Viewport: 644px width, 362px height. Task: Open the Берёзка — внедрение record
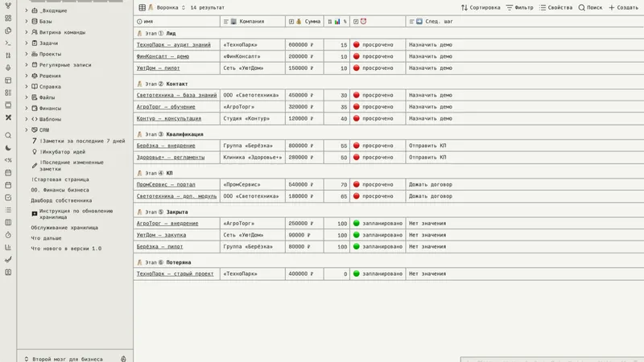coord(166,146)
